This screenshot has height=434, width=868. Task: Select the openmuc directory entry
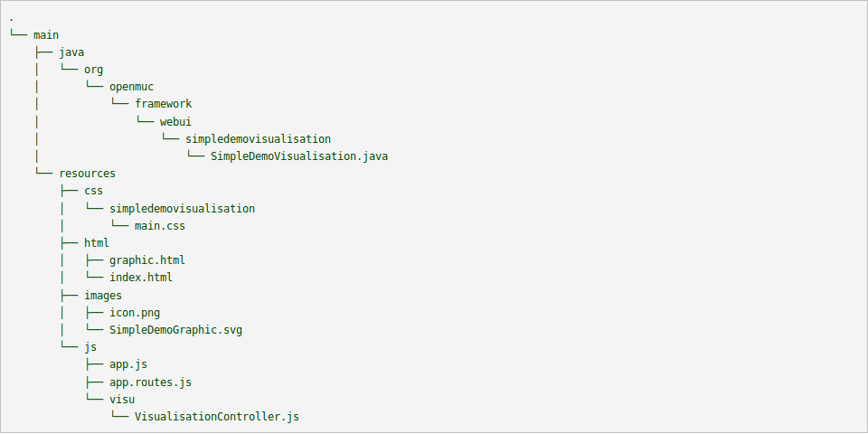pos(131,87)
